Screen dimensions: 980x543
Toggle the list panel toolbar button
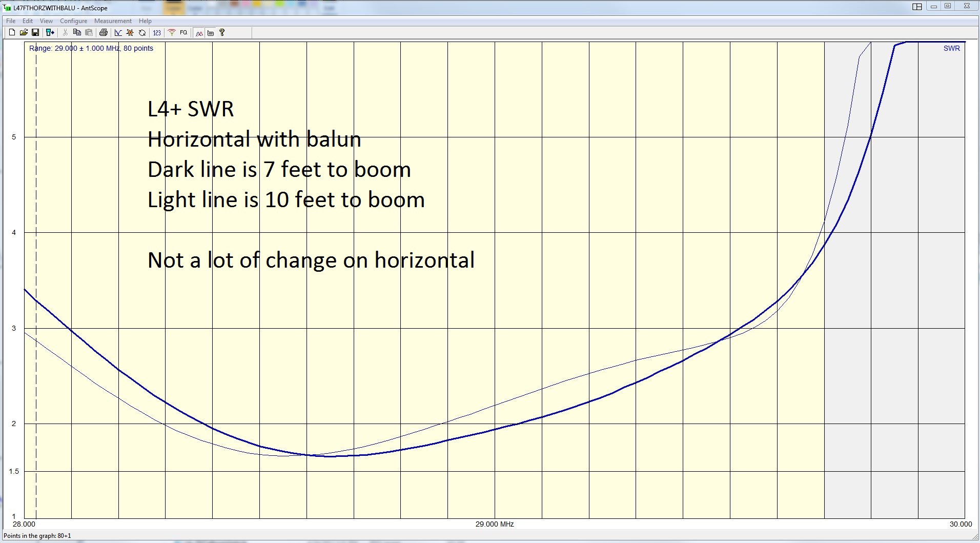211,33
